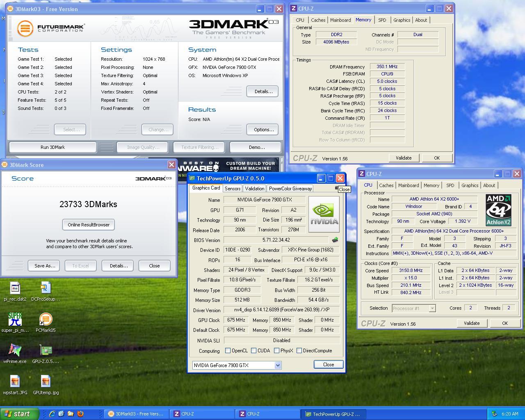Click Save As in 3DMark Score window

point(45,266)
